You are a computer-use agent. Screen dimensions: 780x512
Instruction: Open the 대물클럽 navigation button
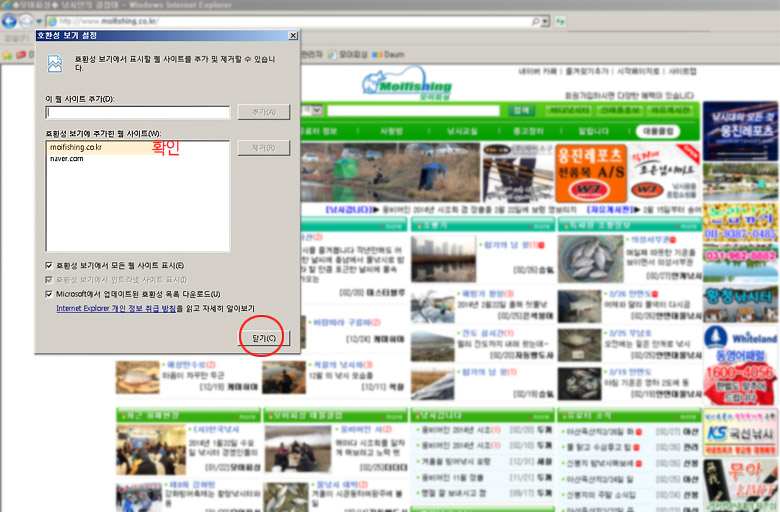tap(658, 131)
